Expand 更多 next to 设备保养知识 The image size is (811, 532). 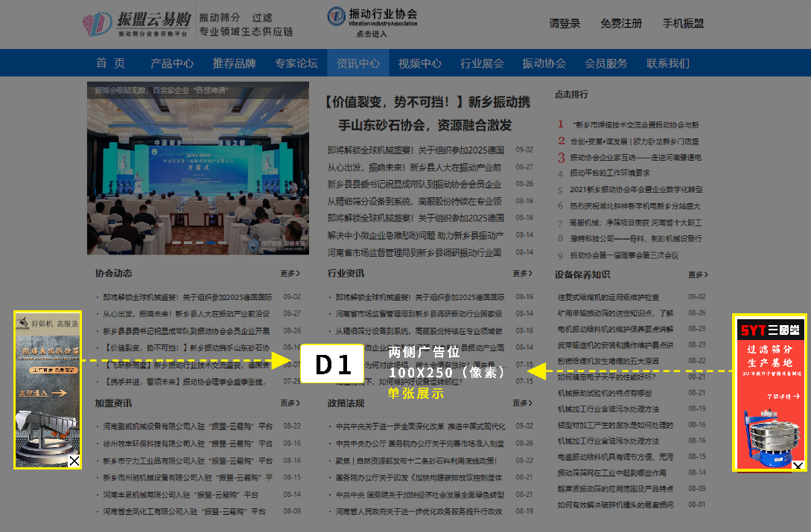[x=698, y=275]
